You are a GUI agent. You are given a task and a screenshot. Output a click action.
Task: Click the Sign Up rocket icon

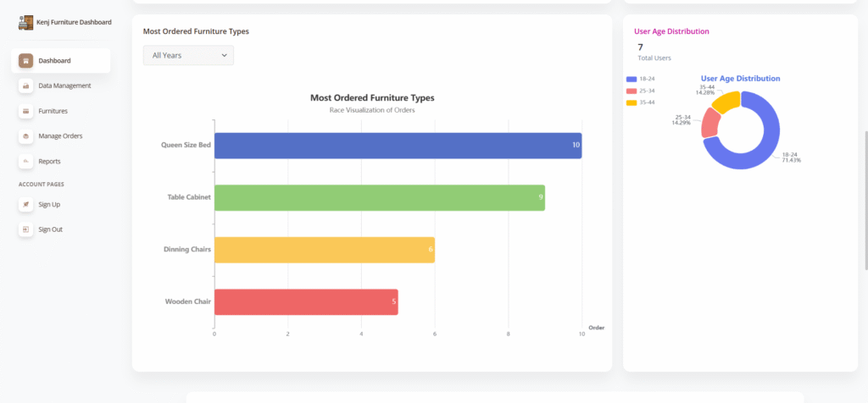26,204
